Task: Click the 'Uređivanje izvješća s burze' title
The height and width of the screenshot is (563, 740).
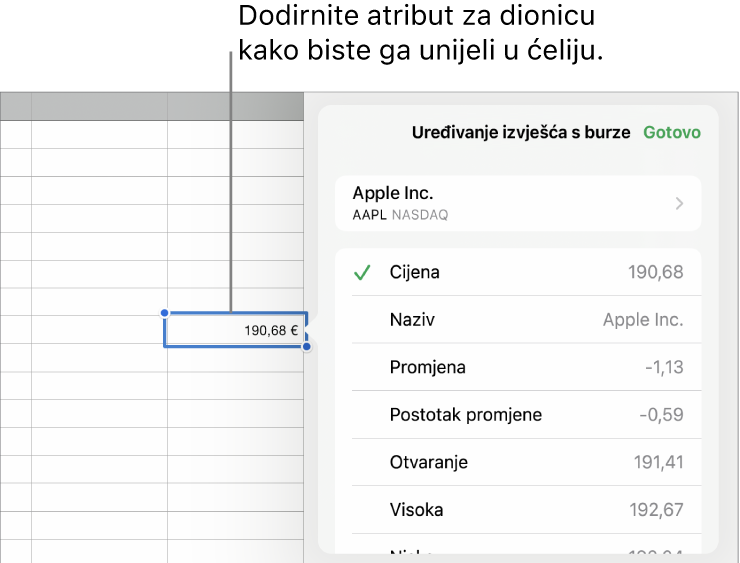Action: click(521, 133)
